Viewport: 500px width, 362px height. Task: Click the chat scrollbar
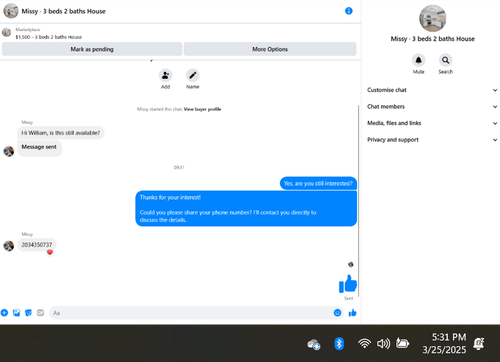[359, 200]
